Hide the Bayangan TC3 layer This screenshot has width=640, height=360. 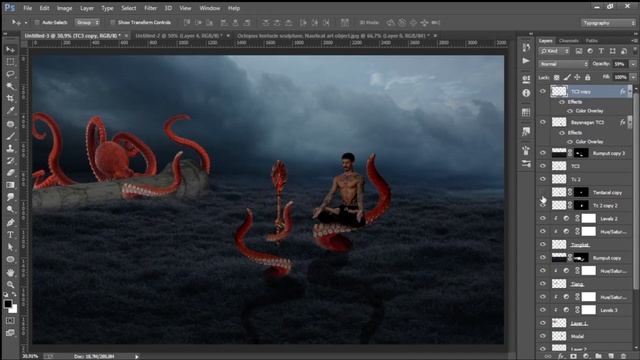click(542, 122)
